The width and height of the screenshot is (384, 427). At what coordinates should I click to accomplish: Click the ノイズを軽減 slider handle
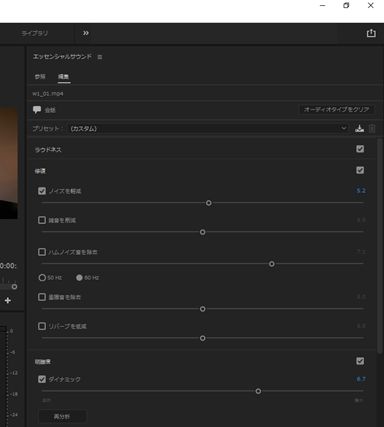209,203
